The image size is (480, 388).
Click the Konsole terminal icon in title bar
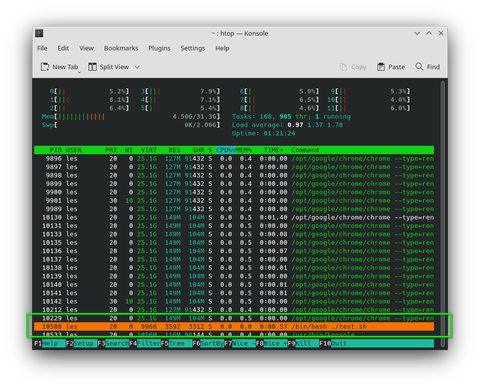pos(39,33)
